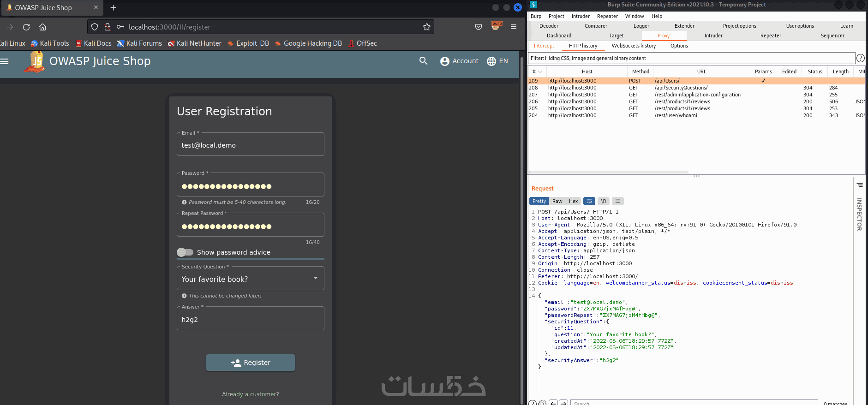Open the Exploit-DB bookmark
Viewport: 868px width, 405px height.
pyautogui.click(x=248, y=43)
